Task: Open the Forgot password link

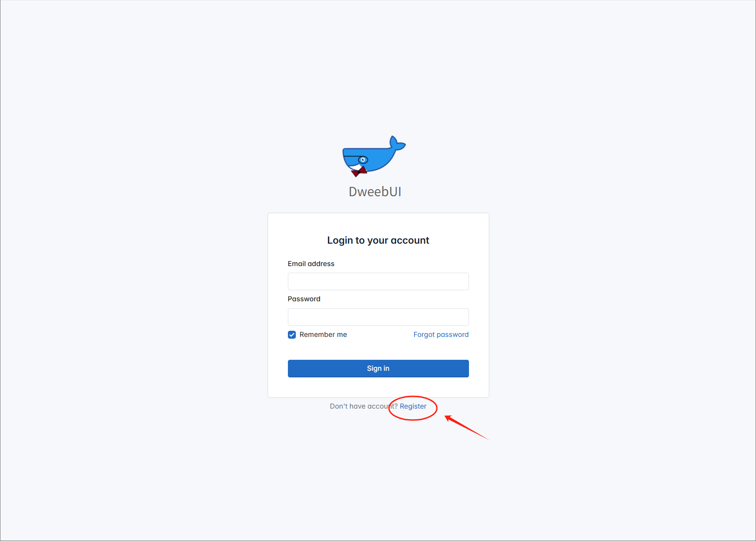Action: pos(441,335)
